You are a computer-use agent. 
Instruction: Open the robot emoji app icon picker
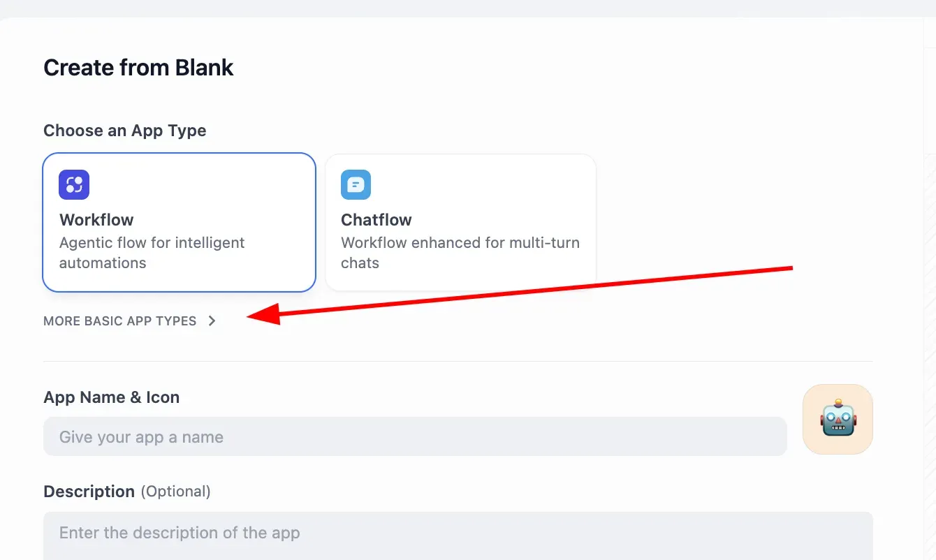pos(838,419)
